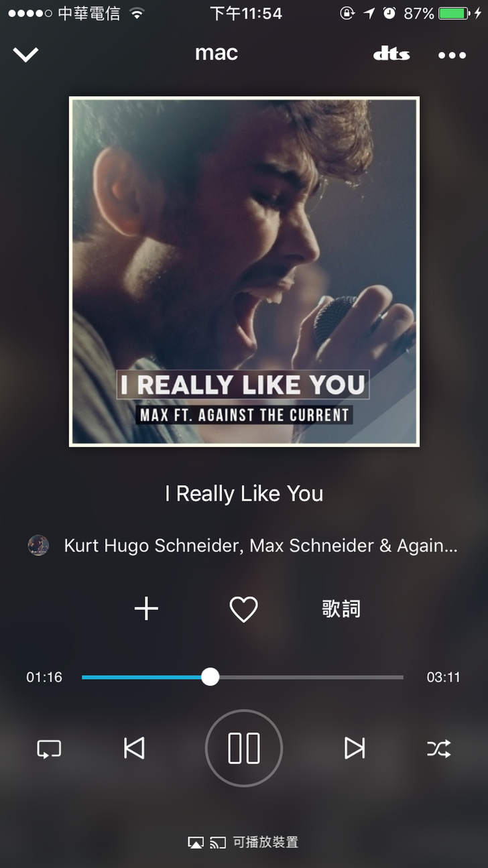This screenshot has height=868, width=488.
Task: Toggle repeat mode
Action: click(x=49, y=748)
